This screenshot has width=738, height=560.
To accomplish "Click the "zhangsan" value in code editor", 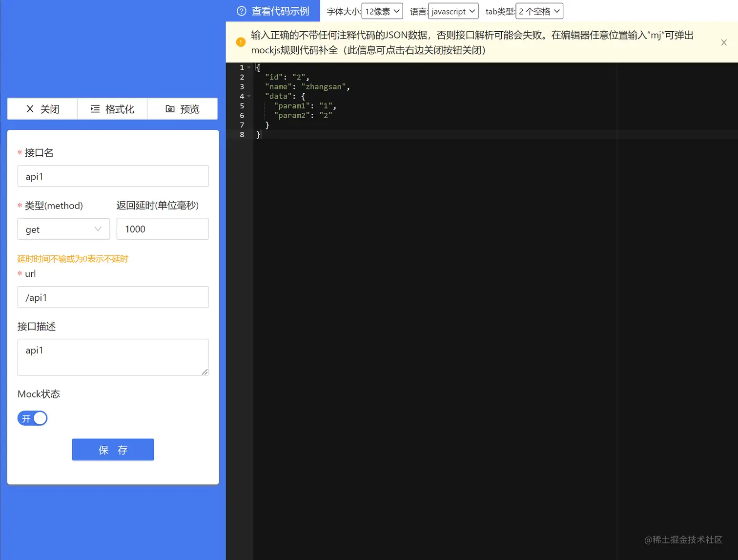I will click(324, 87).
